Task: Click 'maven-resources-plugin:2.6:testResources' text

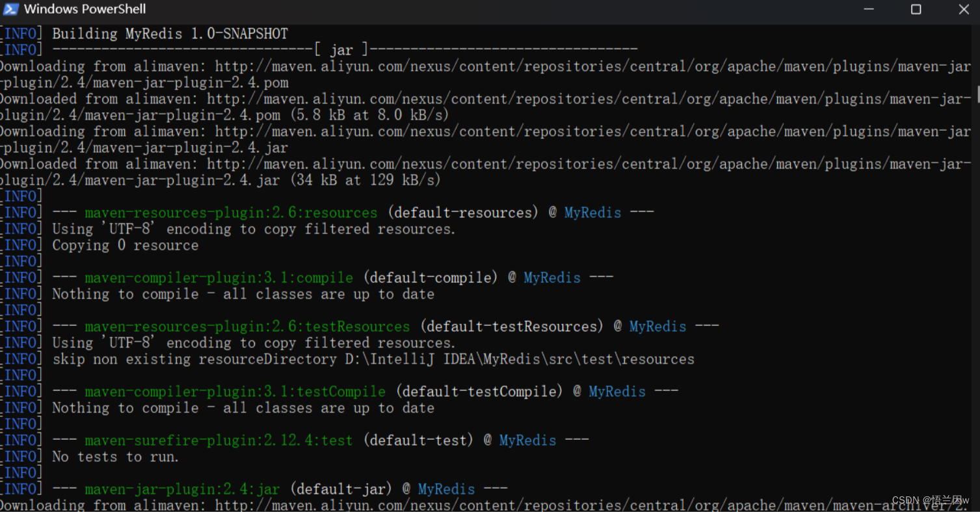Action: [x=247, y=327]
